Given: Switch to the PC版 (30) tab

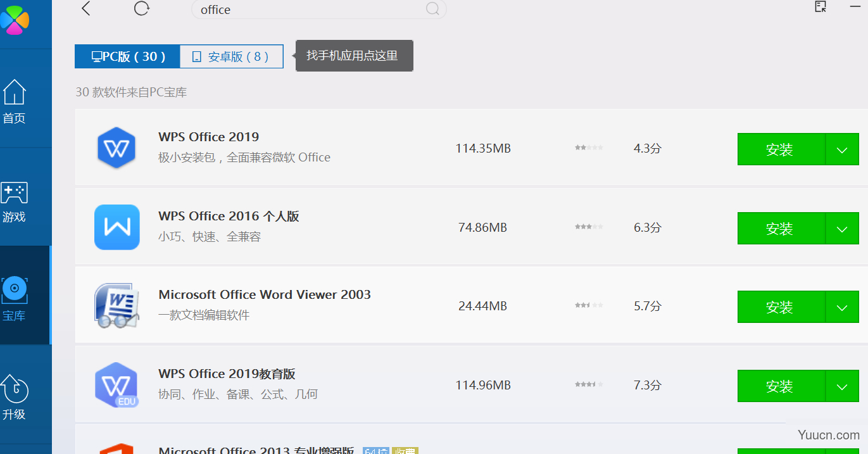Looking at the screenshot, I should coord(127,56).
